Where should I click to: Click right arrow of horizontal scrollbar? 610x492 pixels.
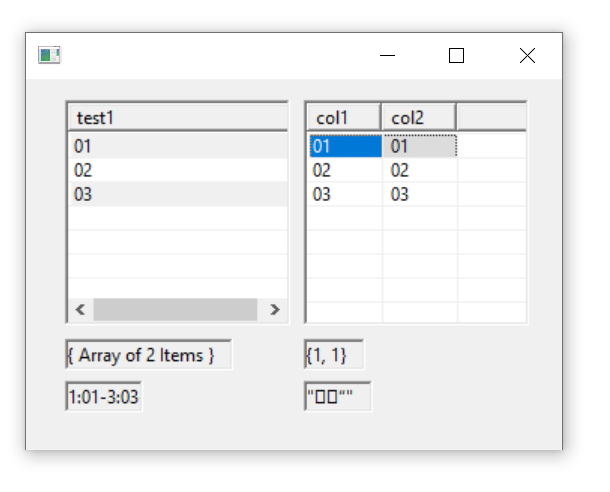(x=274, y=309)
